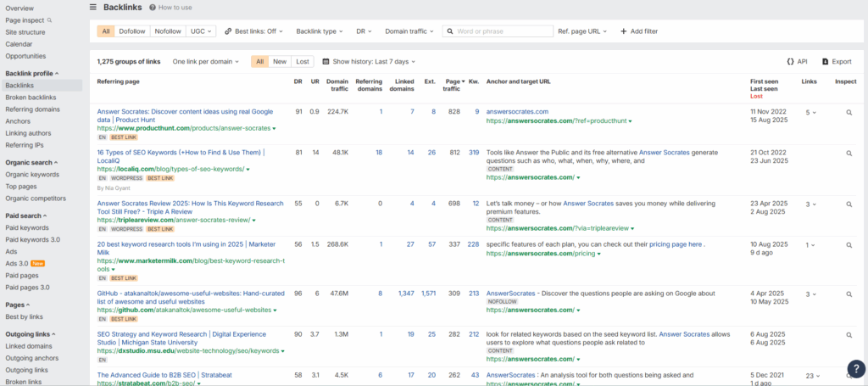Open the How to use help link
This screenshot has width=868, height=386.
pyautogui.click(x=171, y=7)
